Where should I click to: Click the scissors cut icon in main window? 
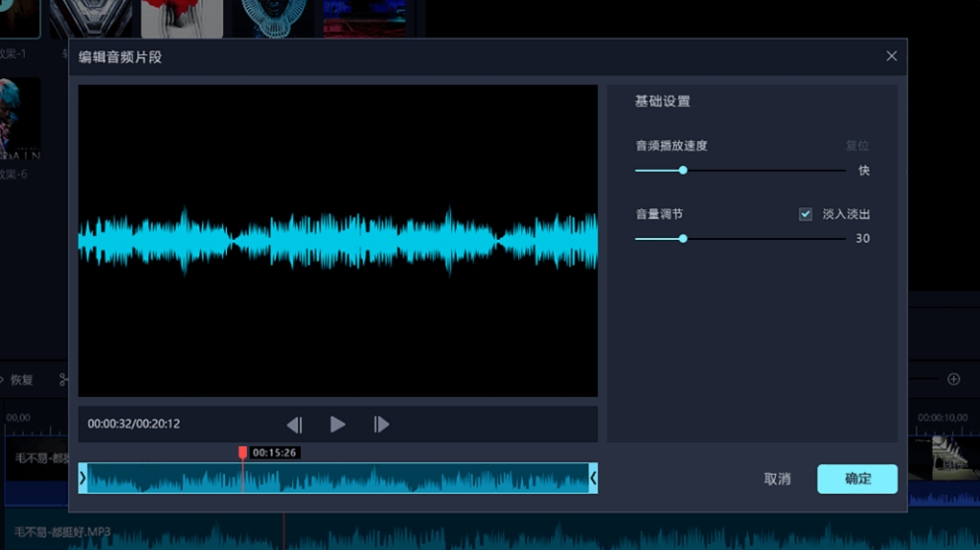pos(63,379)
